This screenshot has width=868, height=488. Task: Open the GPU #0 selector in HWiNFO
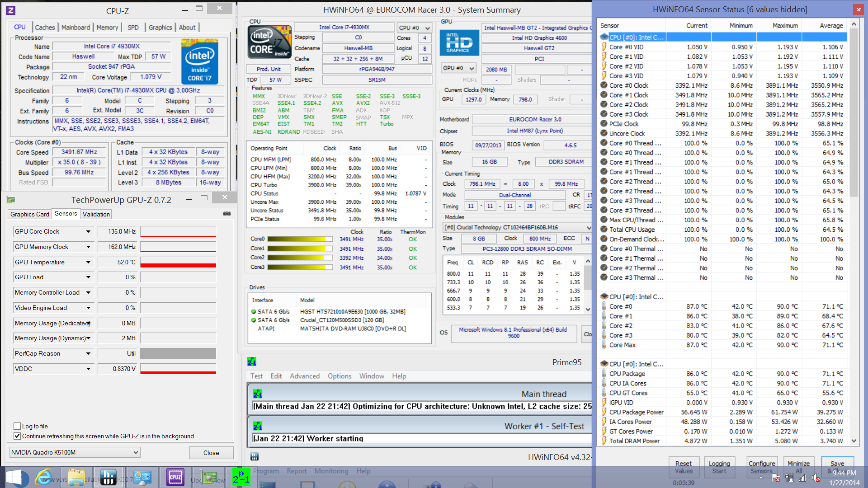(x=458, y=68)
